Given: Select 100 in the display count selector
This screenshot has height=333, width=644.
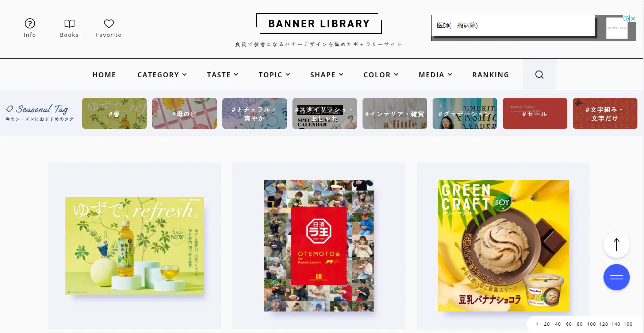Looking at the screenshot, I should click(x=591, y=324).
